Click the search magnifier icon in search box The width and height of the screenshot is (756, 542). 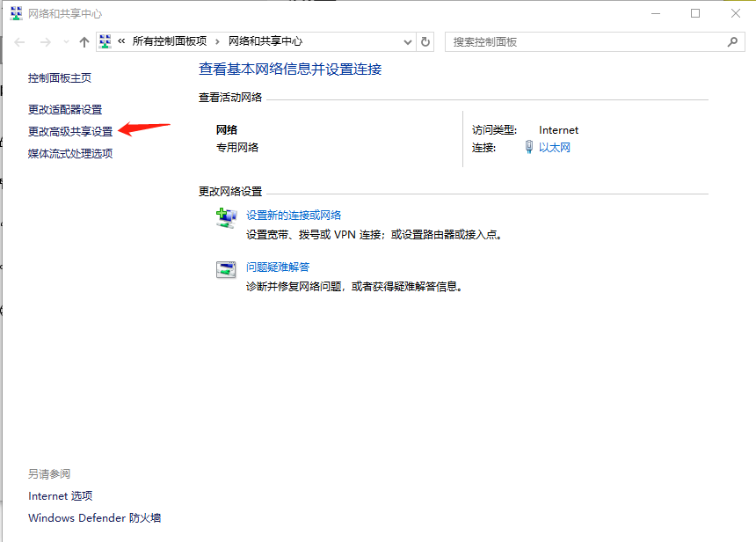[x=732, y=41]
